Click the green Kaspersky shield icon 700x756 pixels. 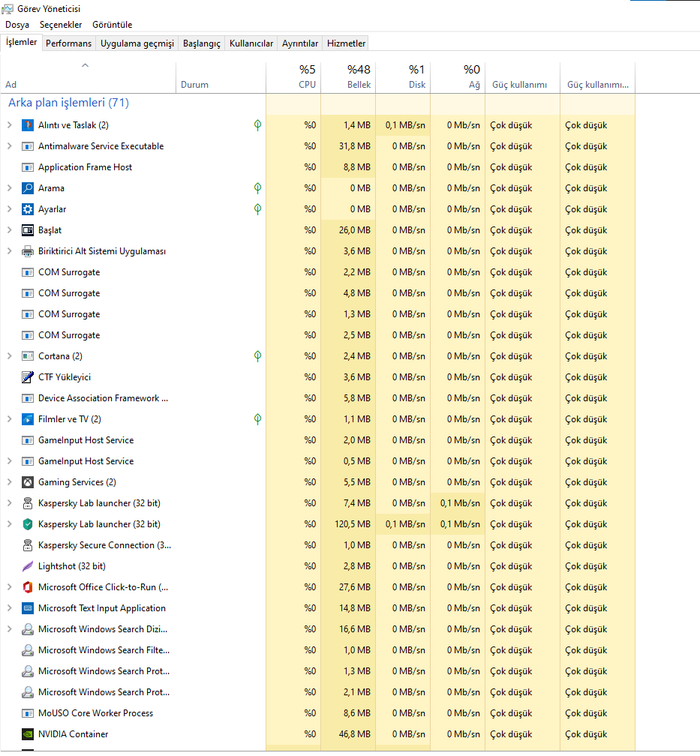pos(28,524)
